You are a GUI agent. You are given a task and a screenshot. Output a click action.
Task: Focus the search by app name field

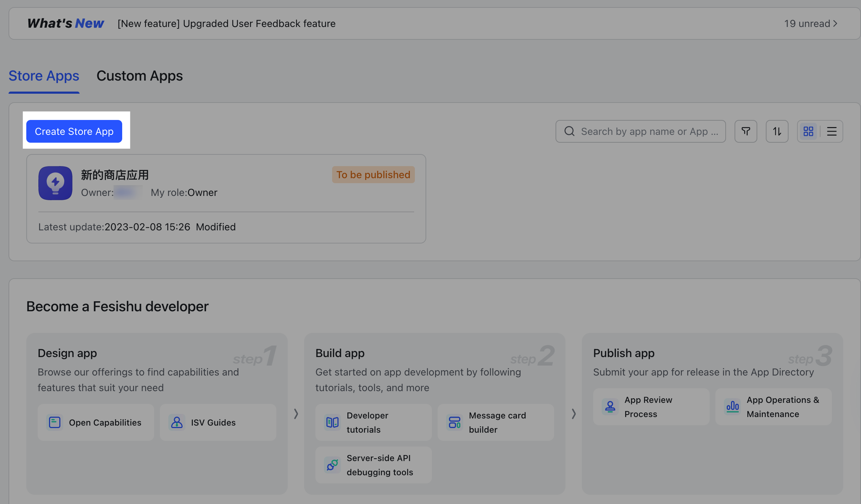click(640, 131)
